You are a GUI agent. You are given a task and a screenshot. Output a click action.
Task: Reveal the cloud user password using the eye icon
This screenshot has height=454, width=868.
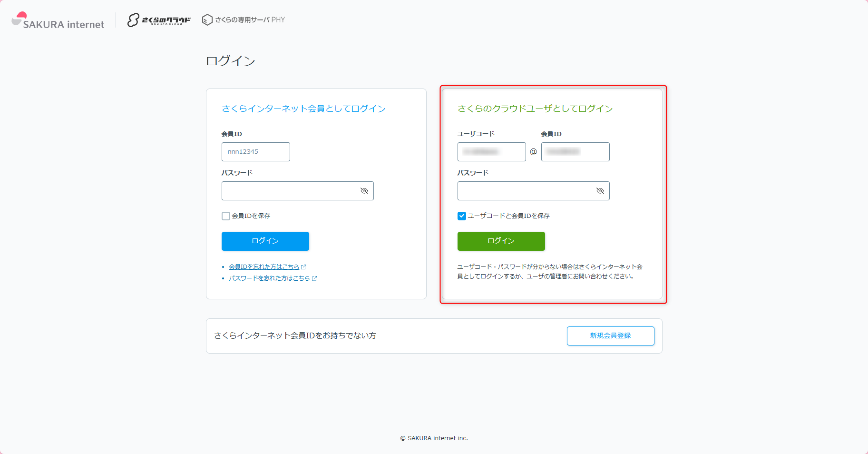[600, 190]
